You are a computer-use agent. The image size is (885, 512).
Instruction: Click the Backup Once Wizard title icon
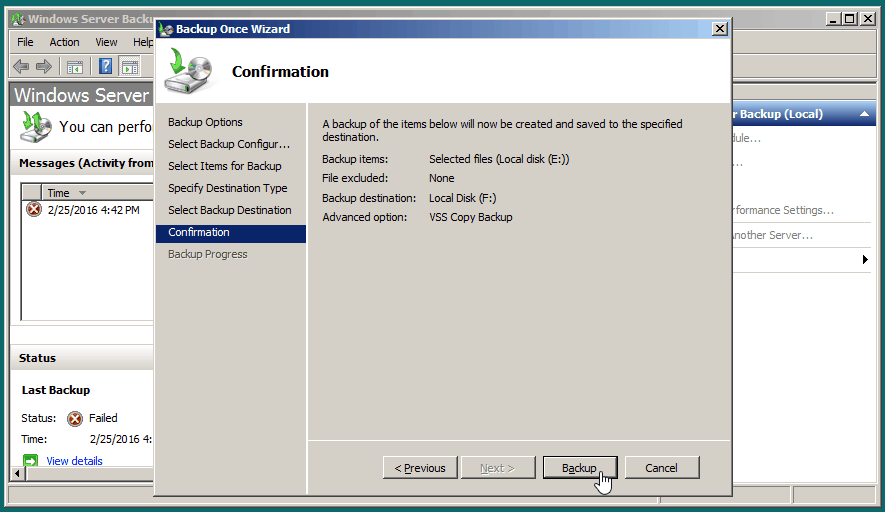tap(165, 29)
